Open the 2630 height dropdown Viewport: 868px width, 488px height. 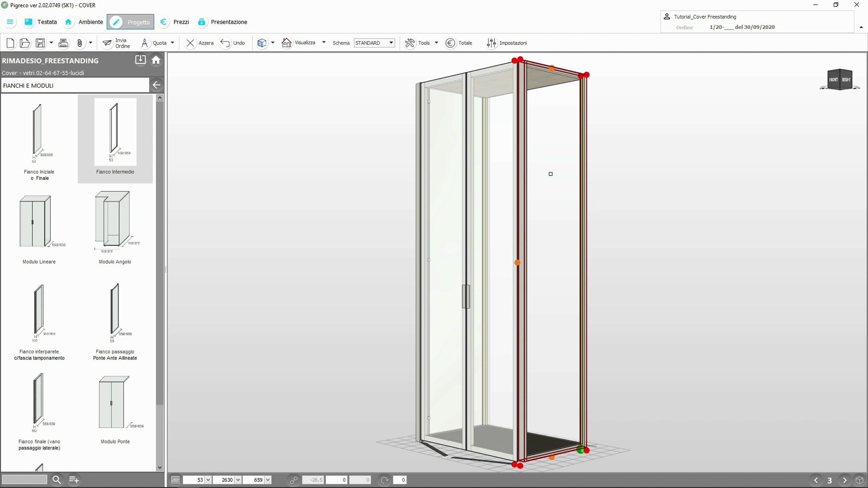(238, 480)
